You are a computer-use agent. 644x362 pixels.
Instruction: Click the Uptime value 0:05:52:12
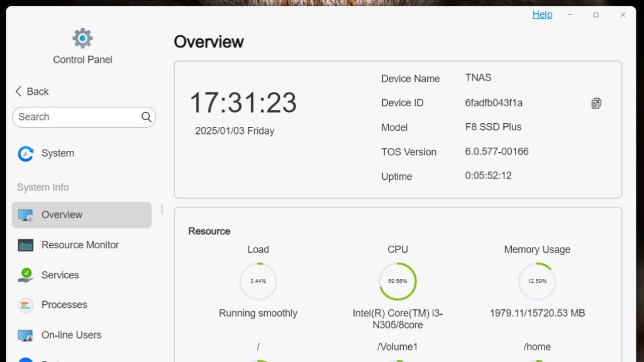click(488, 176)
